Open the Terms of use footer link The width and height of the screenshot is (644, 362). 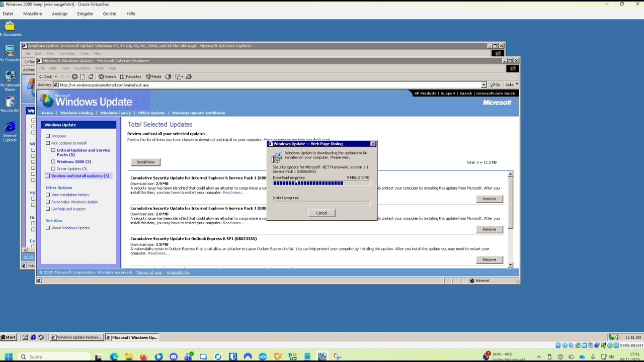coord(149,273)
